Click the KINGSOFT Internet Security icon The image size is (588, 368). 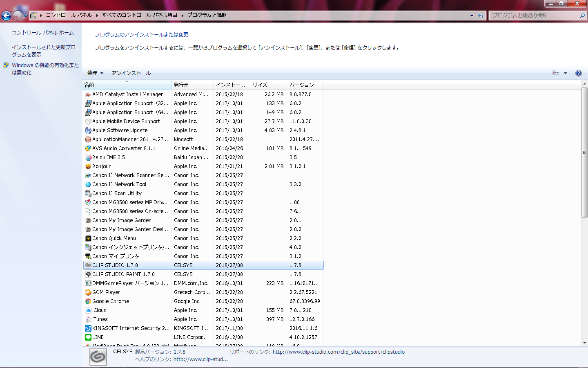(88, 328)
